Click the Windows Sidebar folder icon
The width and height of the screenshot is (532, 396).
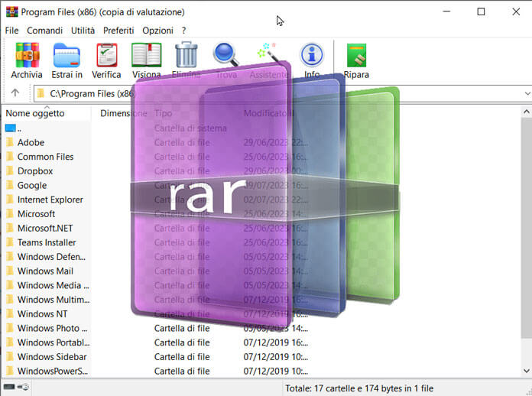(10, 356)
